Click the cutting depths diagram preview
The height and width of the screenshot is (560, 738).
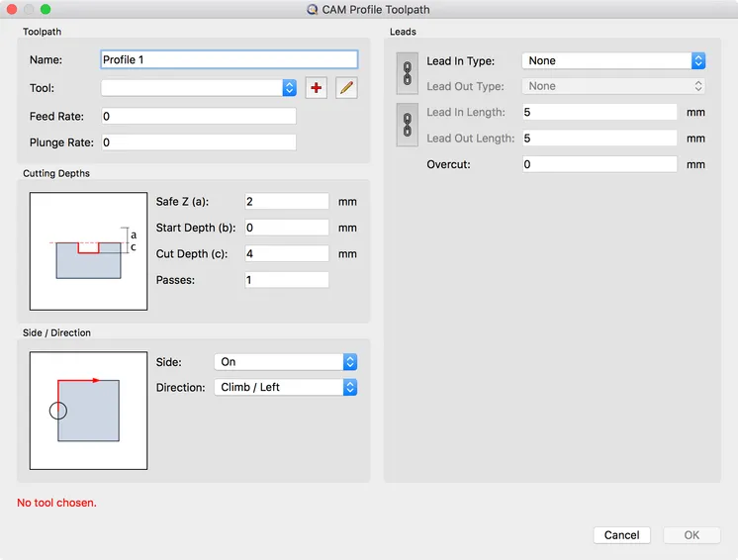coord(88,251)
